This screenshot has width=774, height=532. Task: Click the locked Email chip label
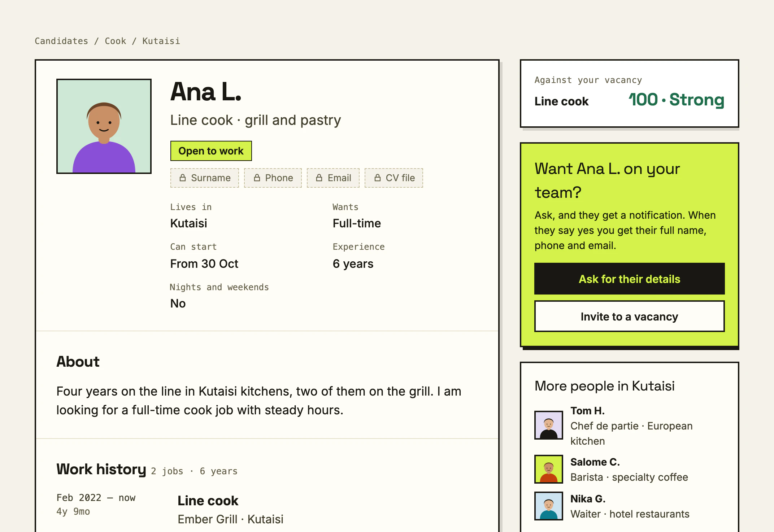pyautogui.click(x=339, y=178)
